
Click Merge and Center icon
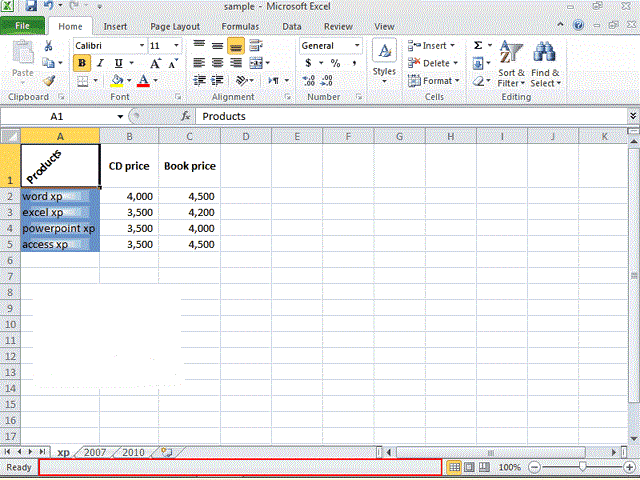[256, 63]
